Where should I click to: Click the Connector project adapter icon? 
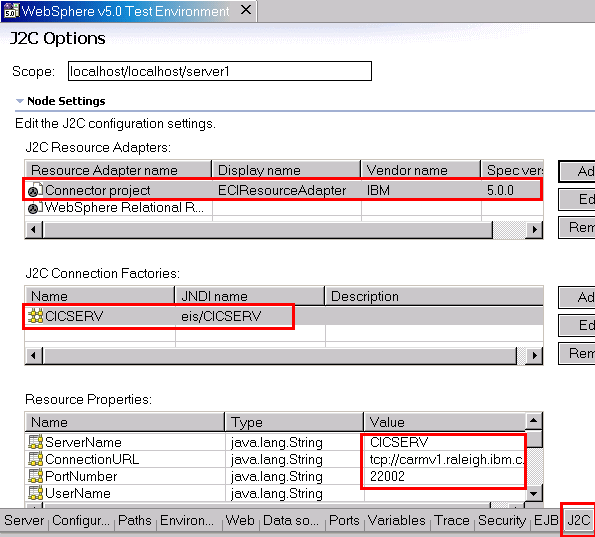coord(35,190)
